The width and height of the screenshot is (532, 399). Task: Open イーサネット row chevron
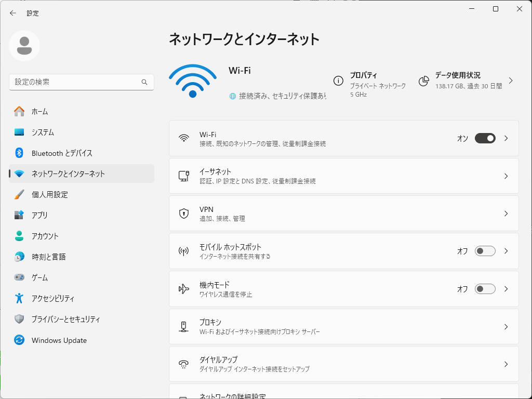point(506,176)
